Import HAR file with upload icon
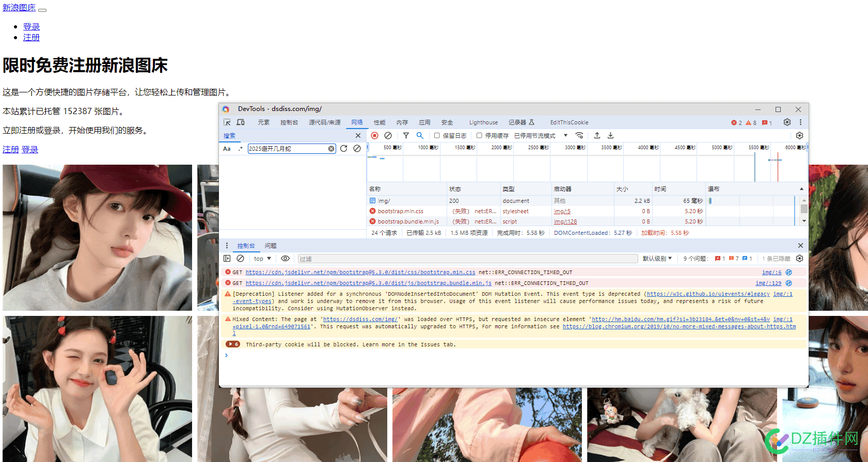This screenshot has height=462, width=868. (597, 135)
